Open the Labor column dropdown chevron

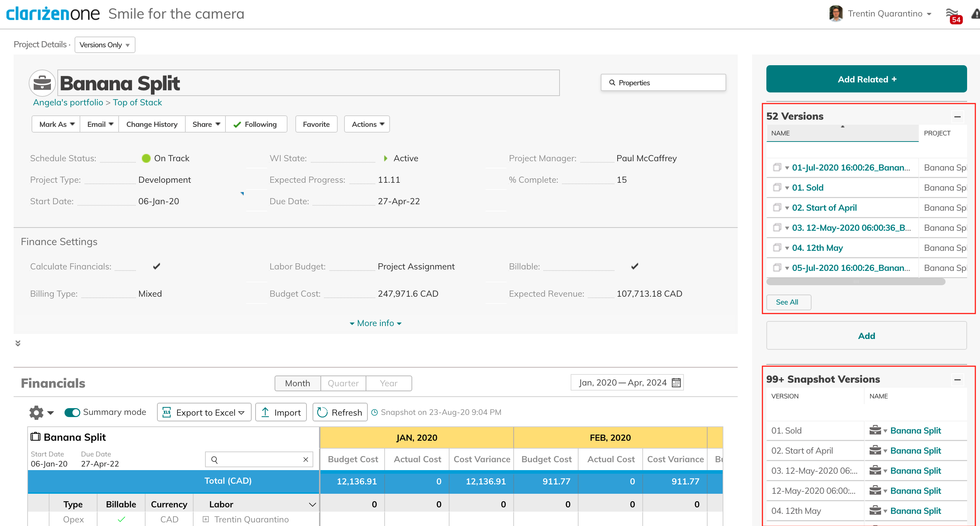312,505
